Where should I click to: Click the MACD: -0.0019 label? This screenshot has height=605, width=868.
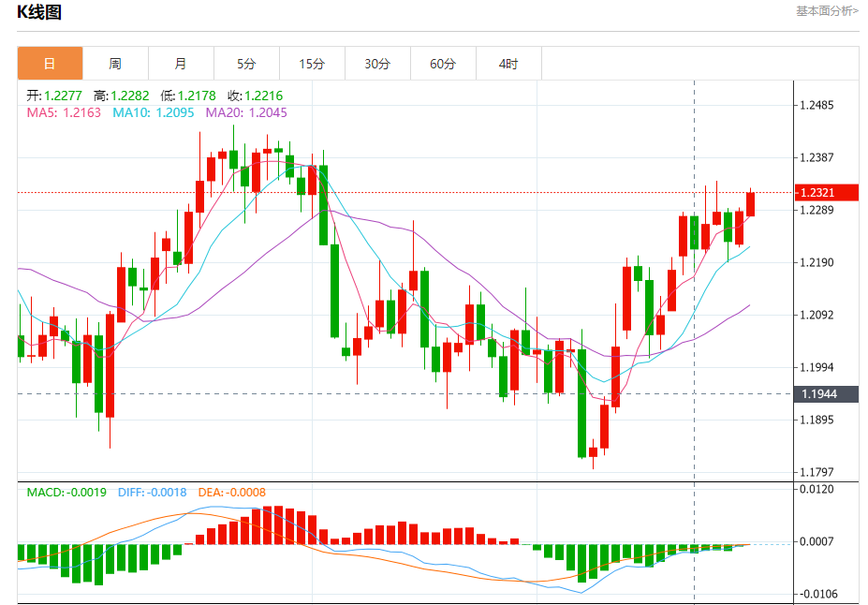[x=66, y=492]
